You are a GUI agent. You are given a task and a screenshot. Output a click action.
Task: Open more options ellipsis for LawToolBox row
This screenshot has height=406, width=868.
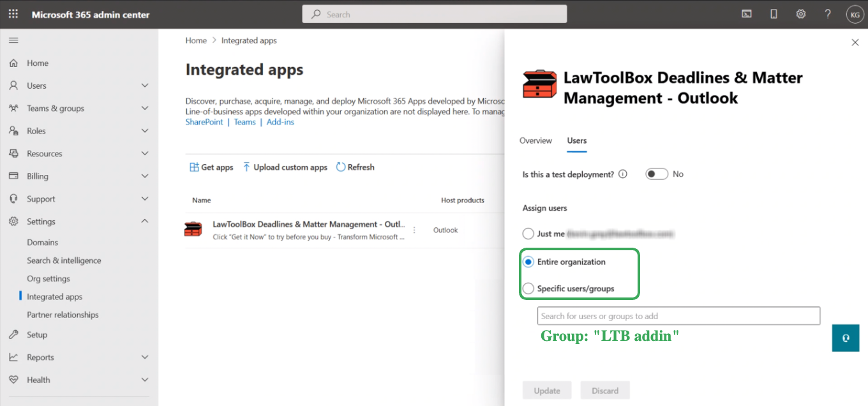coord(414,230)
